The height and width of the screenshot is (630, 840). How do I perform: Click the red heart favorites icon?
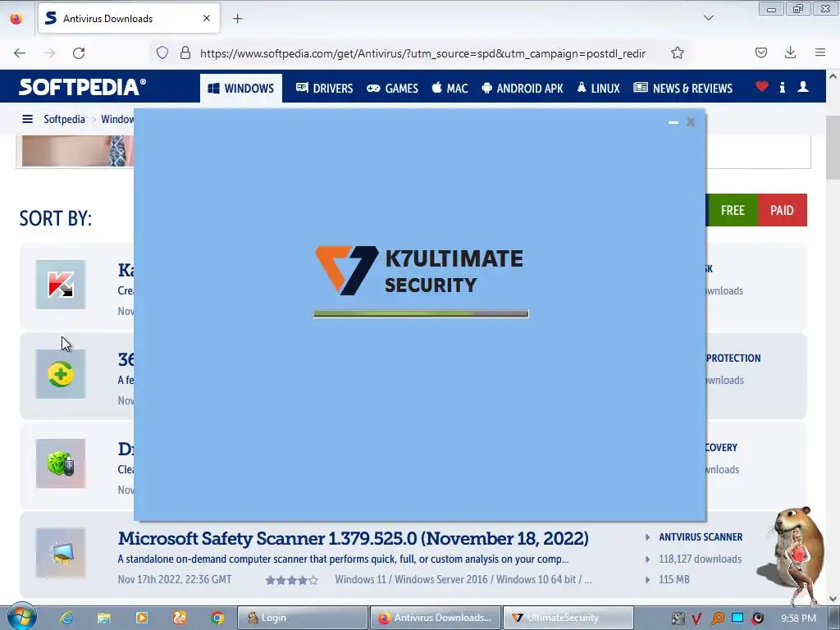762,86
